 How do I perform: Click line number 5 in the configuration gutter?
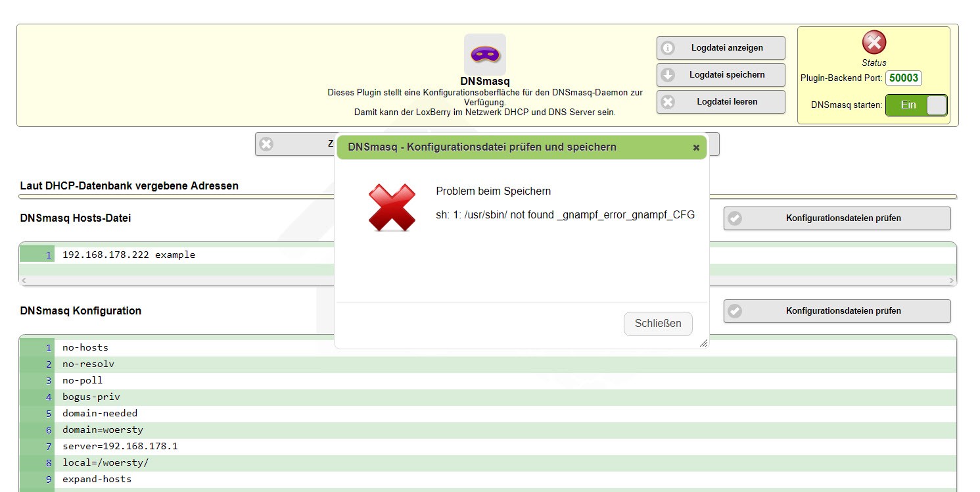(49, 413)
